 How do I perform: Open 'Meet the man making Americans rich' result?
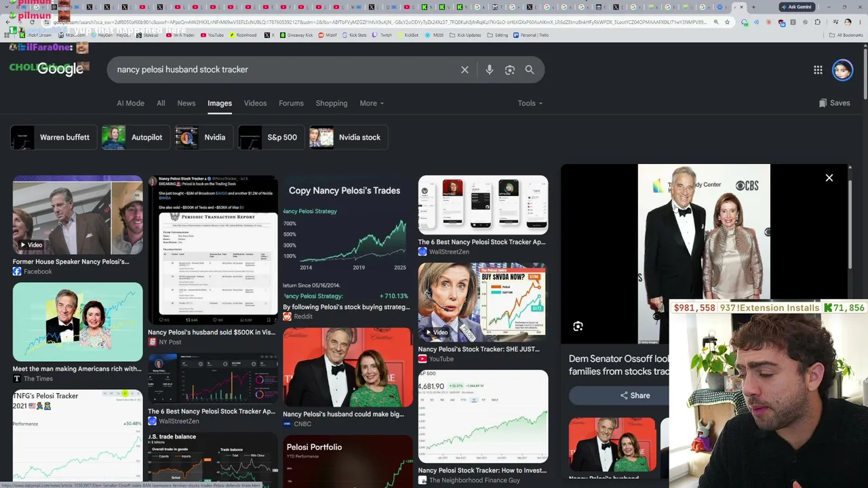tap(77, 369)
